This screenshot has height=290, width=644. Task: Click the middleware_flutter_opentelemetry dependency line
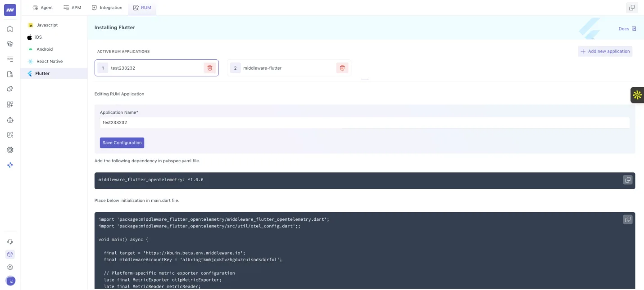pyautogui.click(x=151, y=180)
